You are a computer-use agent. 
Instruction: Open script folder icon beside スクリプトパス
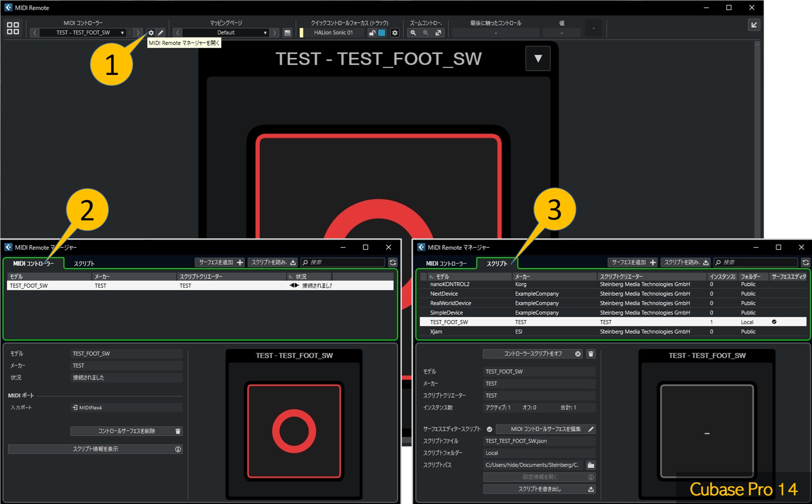point(591,465)
